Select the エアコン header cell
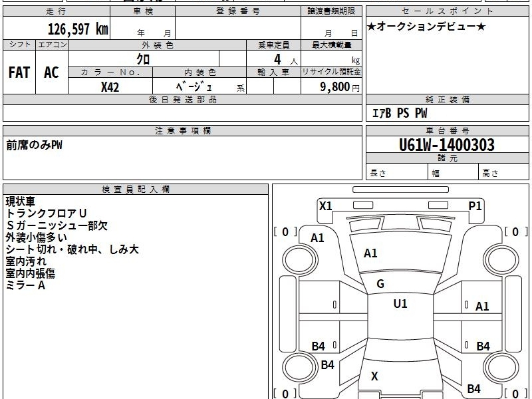Screen dimensions: 532x399 52,45
